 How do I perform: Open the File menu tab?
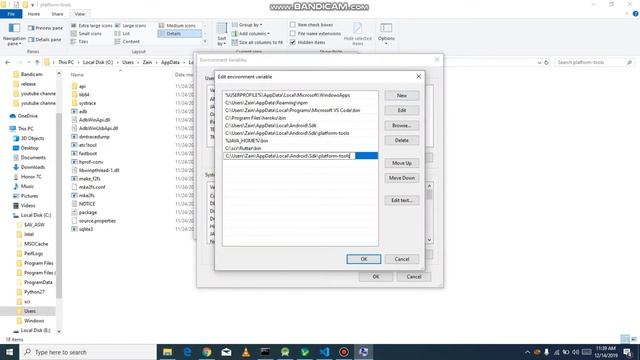point(11,14)
